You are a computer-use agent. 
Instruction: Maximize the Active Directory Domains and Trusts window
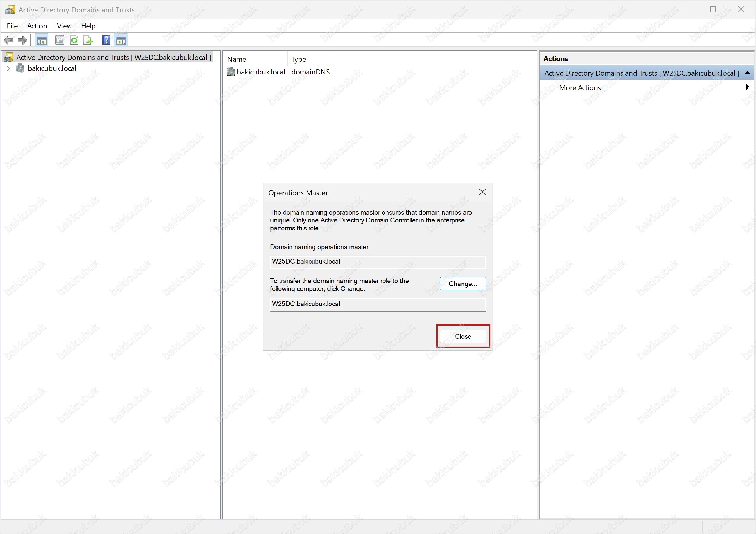(713, 9)
